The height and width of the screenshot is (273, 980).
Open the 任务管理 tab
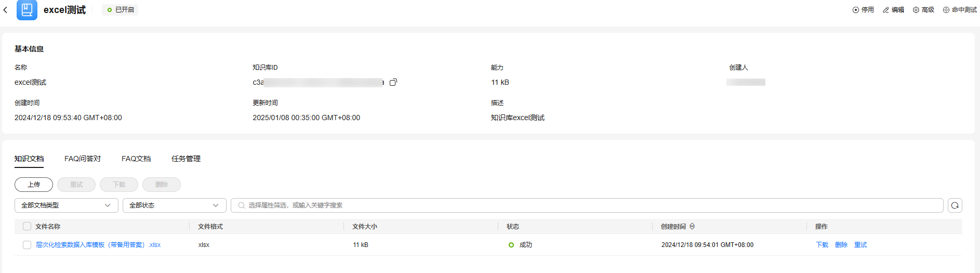tap(186, 159)
